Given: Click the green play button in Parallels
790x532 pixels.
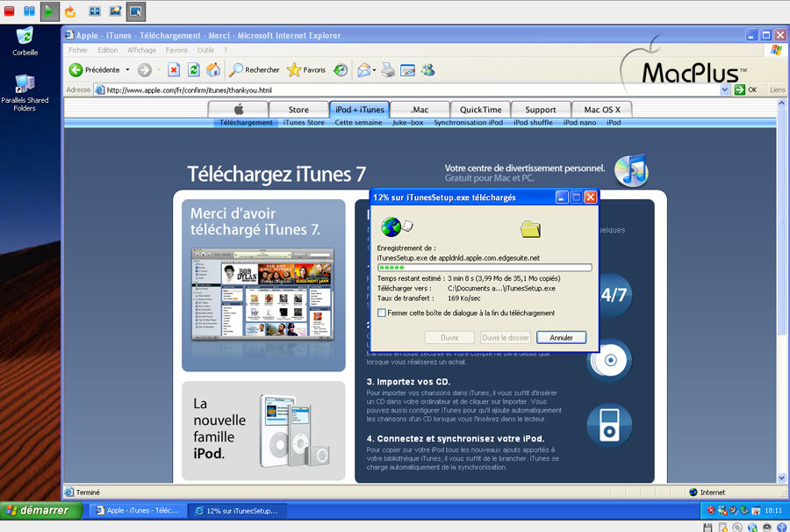Looking at the screenshot, I should [x=49, y=11].
